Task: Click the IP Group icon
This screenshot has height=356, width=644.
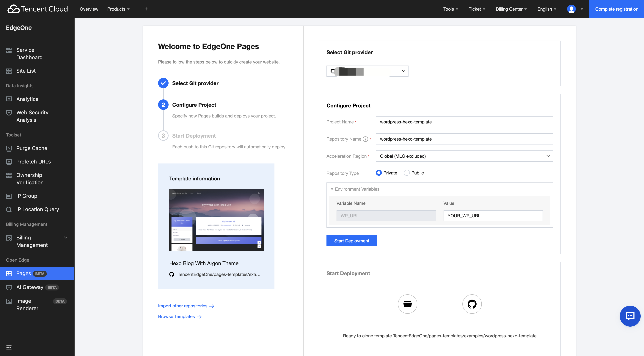Action: point(9,196)
